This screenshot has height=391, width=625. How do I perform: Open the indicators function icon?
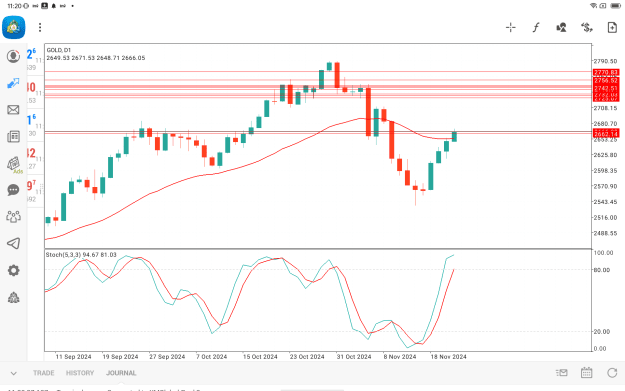click(536, 27)
